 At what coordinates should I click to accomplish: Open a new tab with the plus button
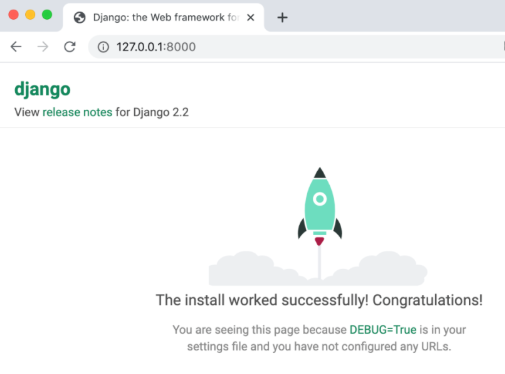tap(282, 17)
